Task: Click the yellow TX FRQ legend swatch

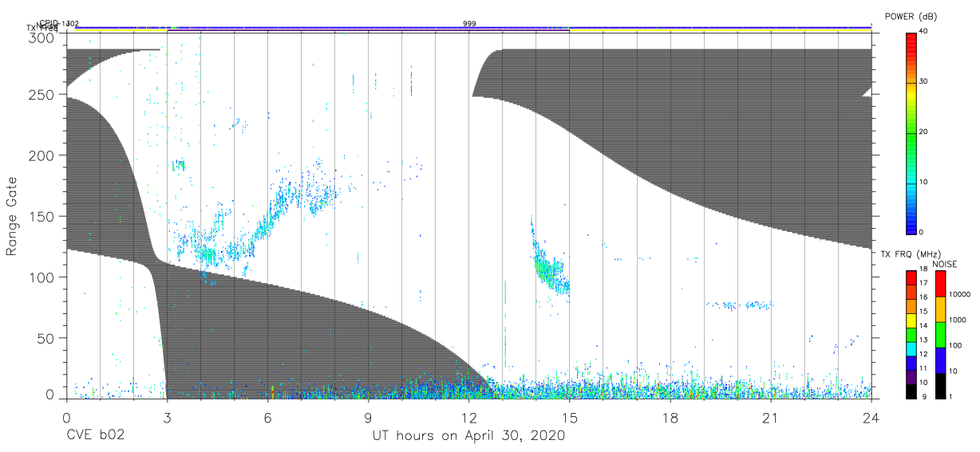Action: point(911,320)
